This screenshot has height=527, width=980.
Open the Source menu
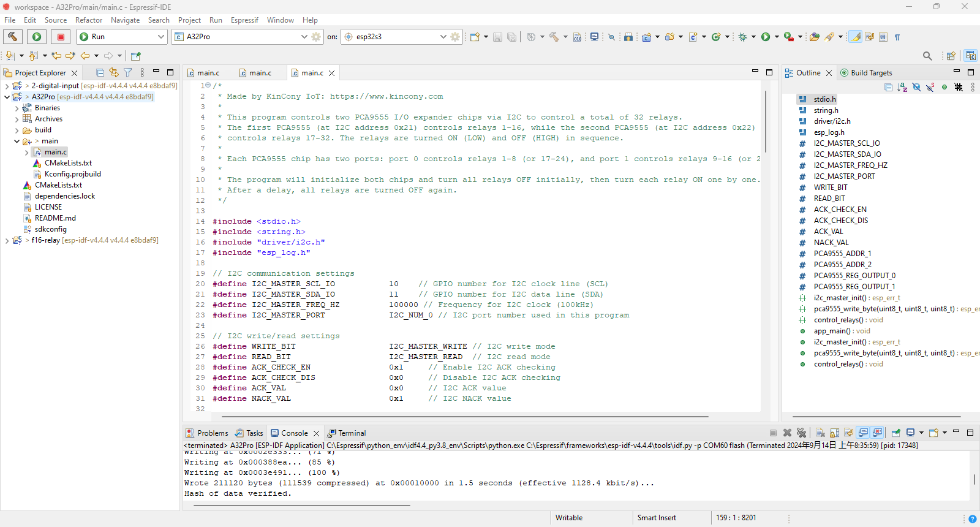coord(56,20)
